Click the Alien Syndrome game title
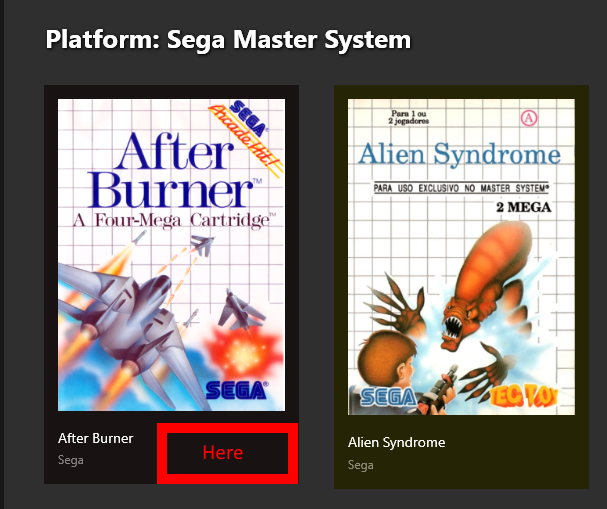607x509 pixels. pos(396,442)
